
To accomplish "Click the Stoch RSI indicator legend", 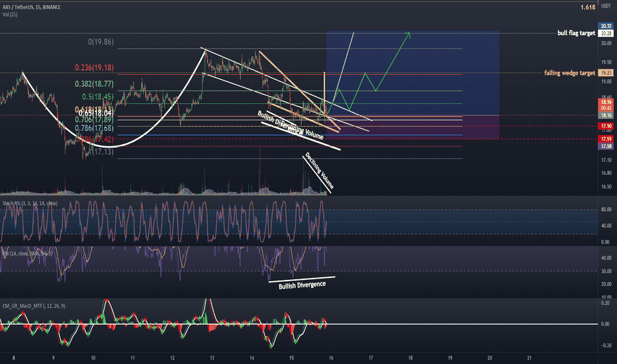I will (30, 203).
